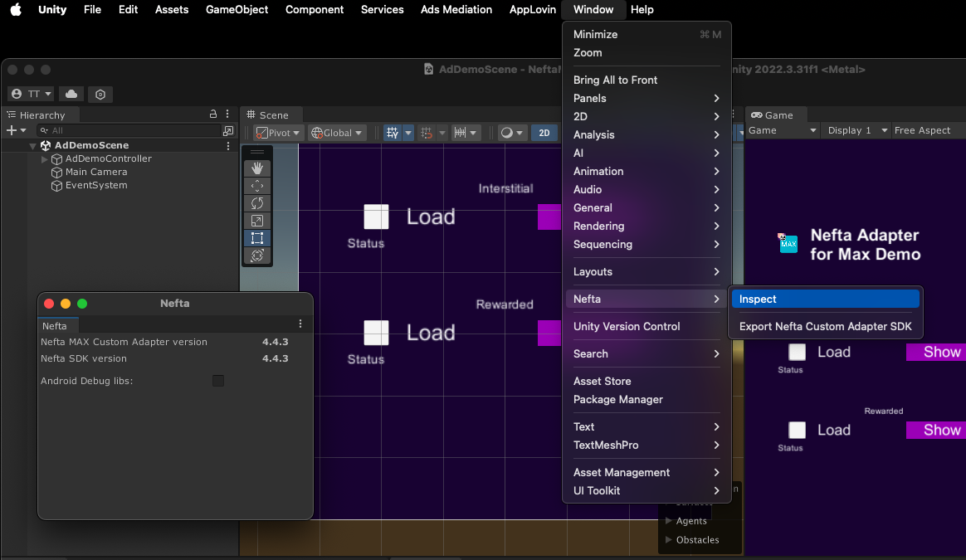Select Inspect in Nefta submenu
Viewport: 966px width, 560px height.
pos(825,299)
